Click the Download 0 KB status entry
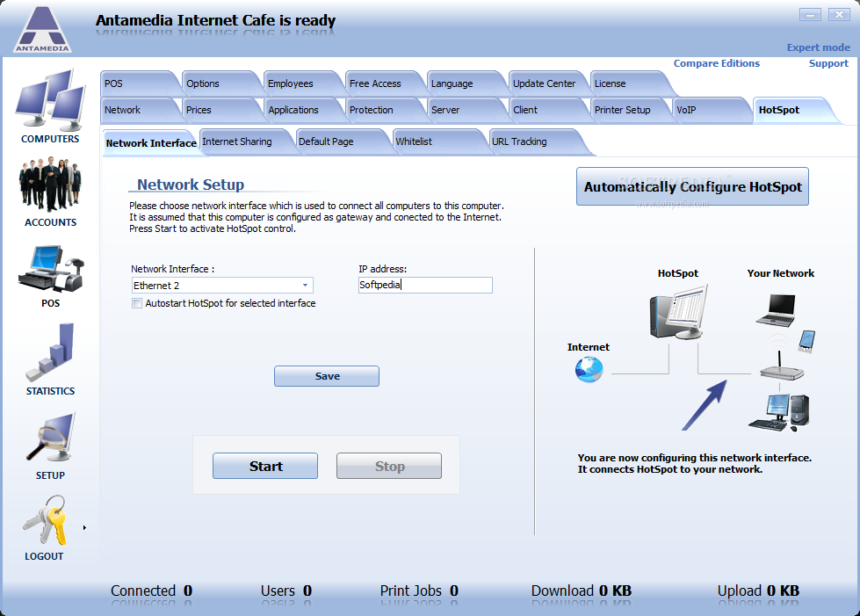This screenshot has height=616, width=860. [582, 591]
